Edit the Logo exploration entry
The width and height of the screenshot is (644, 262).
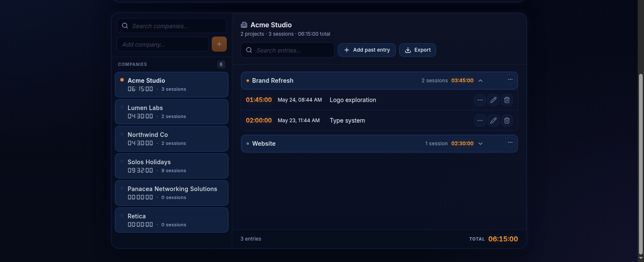(493, 100)
